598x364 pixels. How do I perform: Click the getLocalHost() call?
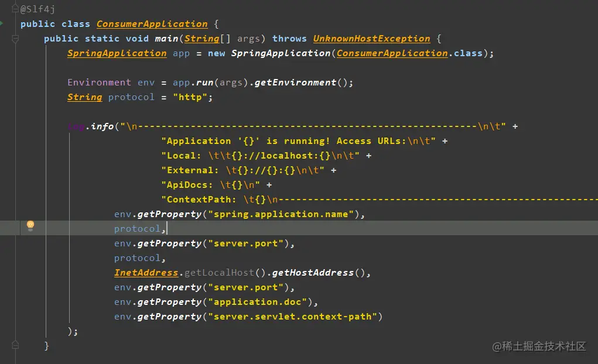(225, 273)
